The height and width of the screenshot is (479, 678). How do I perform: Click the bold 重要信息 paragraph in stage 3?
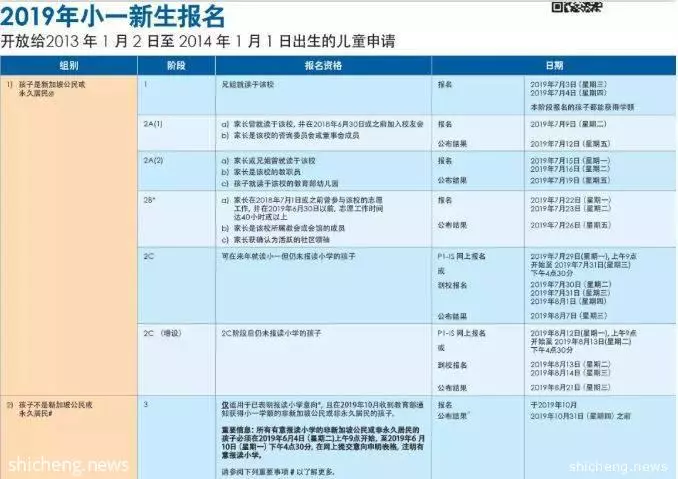323,443
